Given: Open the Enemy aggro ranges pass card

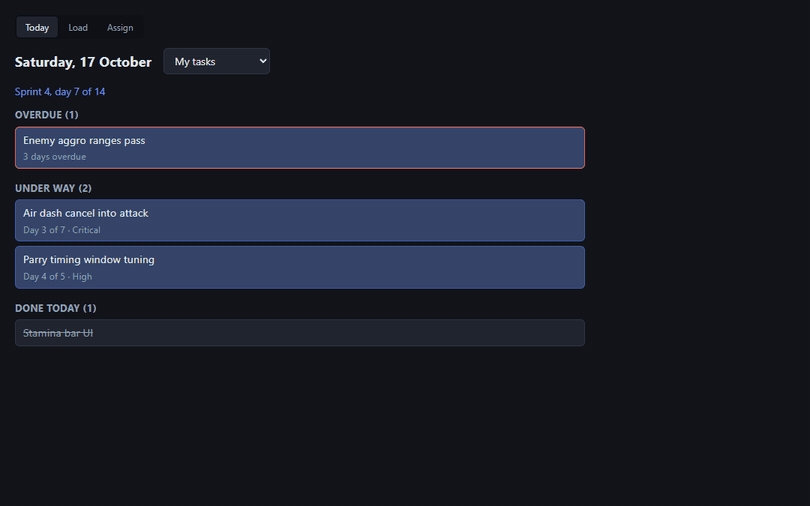Looking at the screenshot, I should pos(300,148).
